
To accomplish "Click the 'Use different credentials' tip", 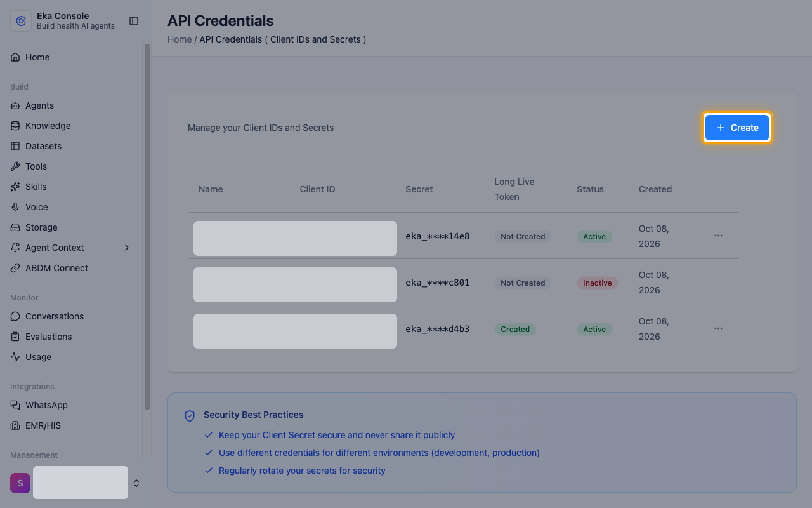I will click(x=379, y=453).
